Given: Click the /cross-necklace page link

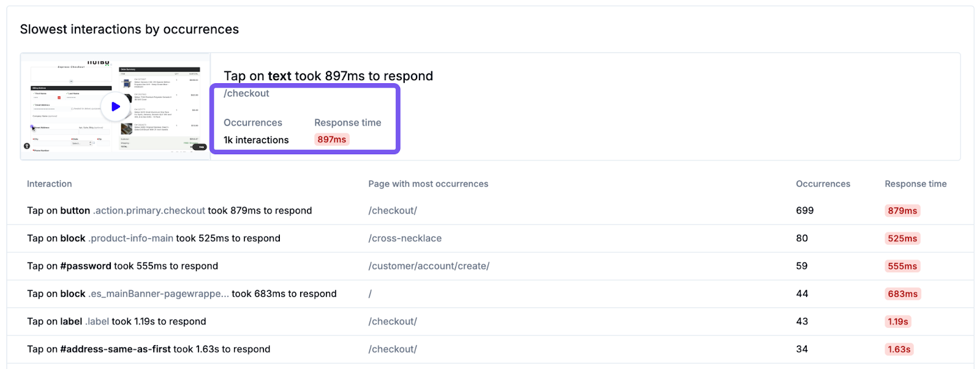Looking at the screenshot, I should point(405,238).
